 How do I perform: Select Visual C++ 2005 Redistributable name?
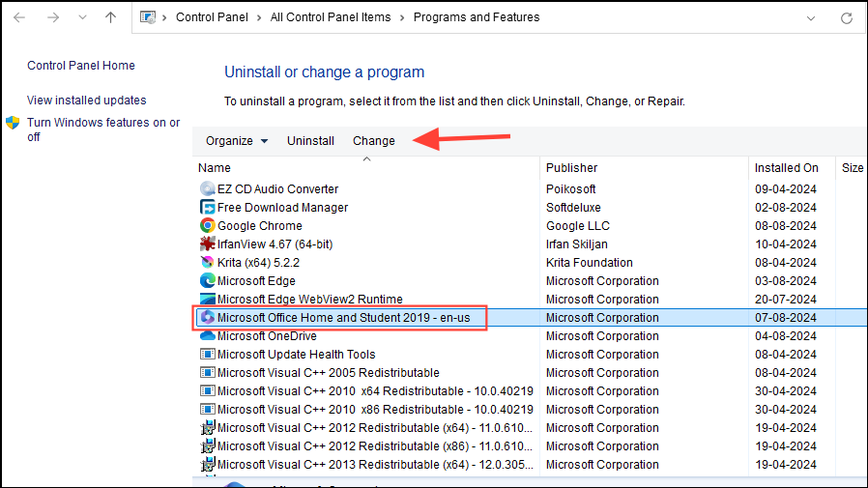click(x=329, y=372)
